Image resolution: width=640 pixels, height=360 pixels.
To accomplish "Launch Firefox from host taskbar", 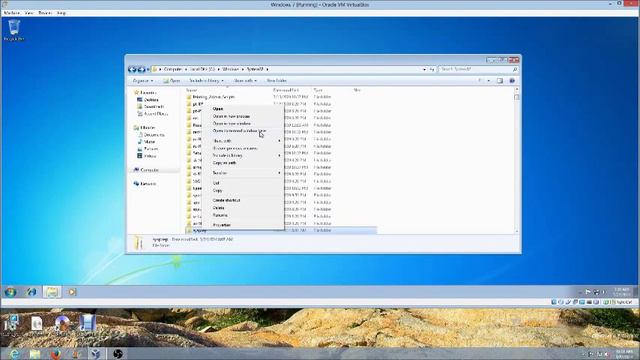I will click(x=56, y=354).
